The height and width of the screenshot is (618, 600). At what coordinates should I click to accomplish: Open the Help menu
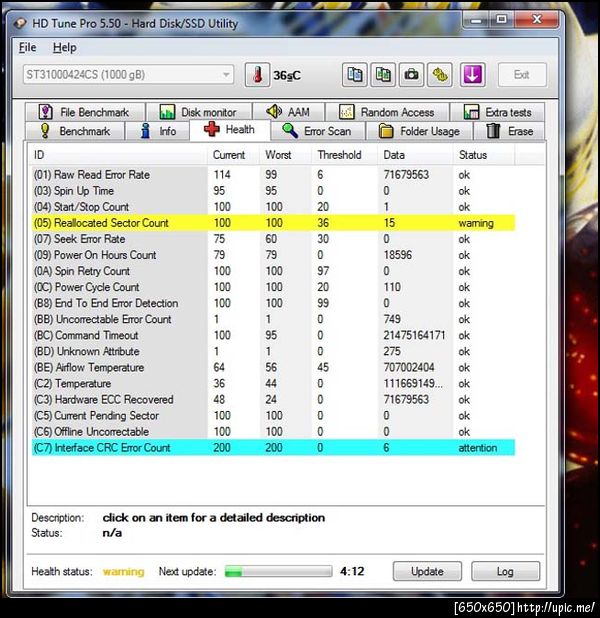coord(65,48)
